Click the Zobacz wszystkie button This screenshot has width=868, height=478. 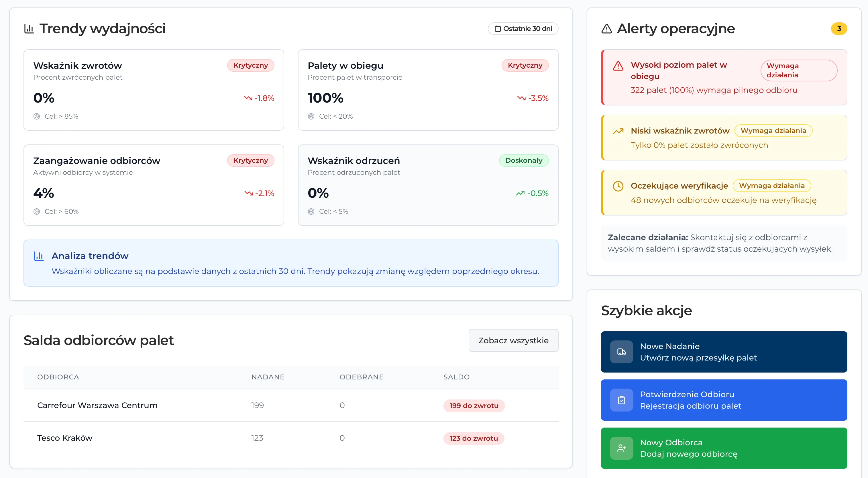coord(513,340)
